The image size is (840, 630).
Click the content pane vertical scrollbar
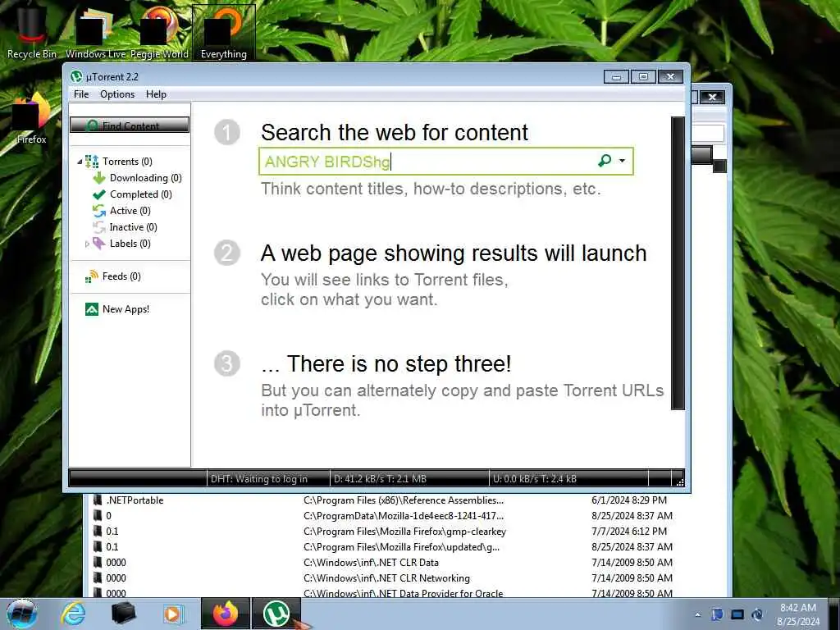click(678, 263)
